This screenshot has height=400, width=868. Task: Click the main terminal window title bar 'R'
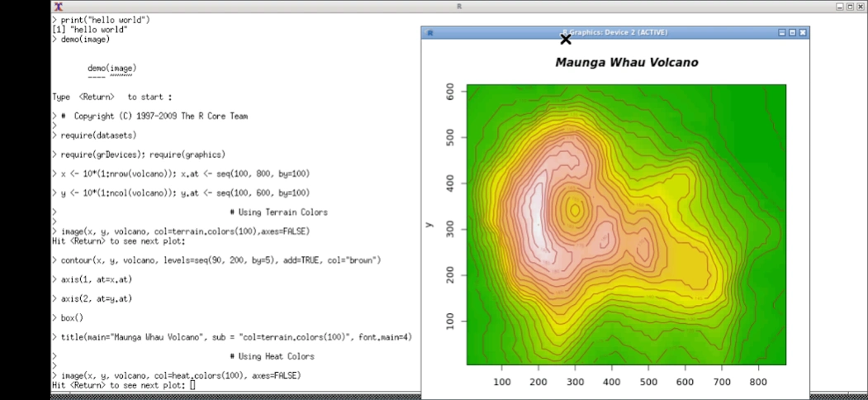[x=458, y=6]
